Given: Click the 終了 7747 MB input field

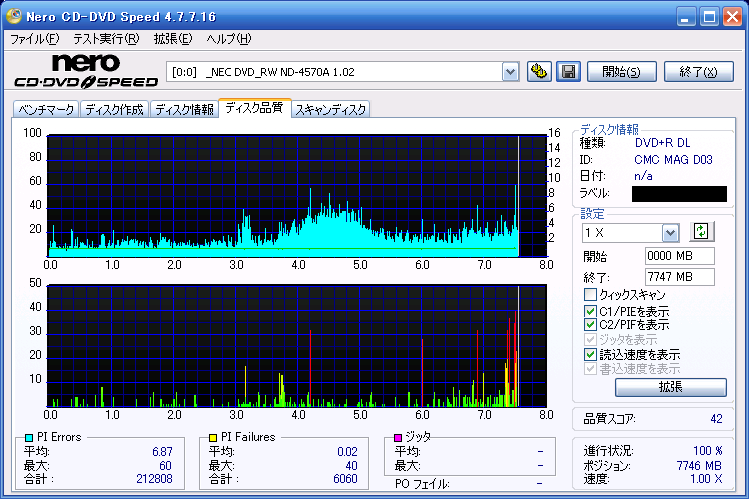Looking at the screenshot, I should tap(680, 277).
